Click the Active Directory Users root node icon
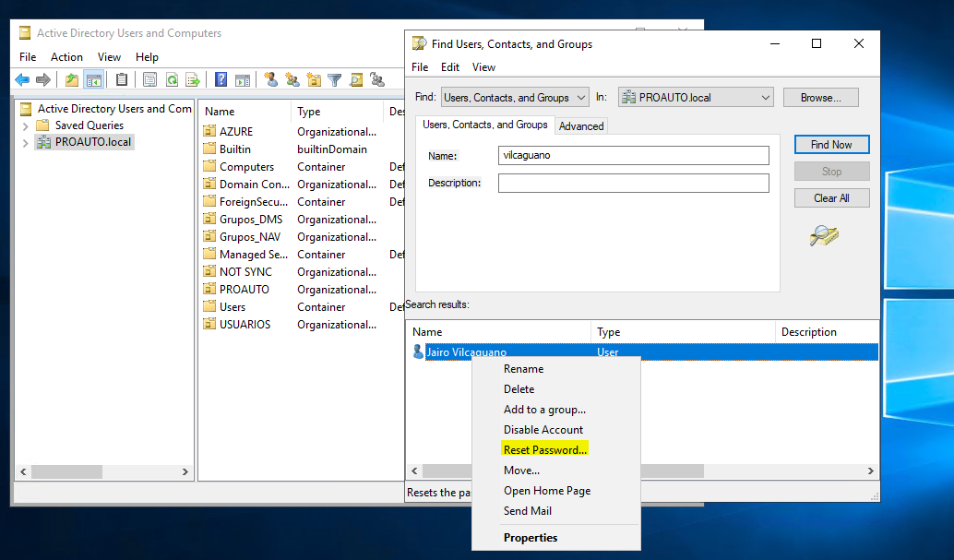 26,109
